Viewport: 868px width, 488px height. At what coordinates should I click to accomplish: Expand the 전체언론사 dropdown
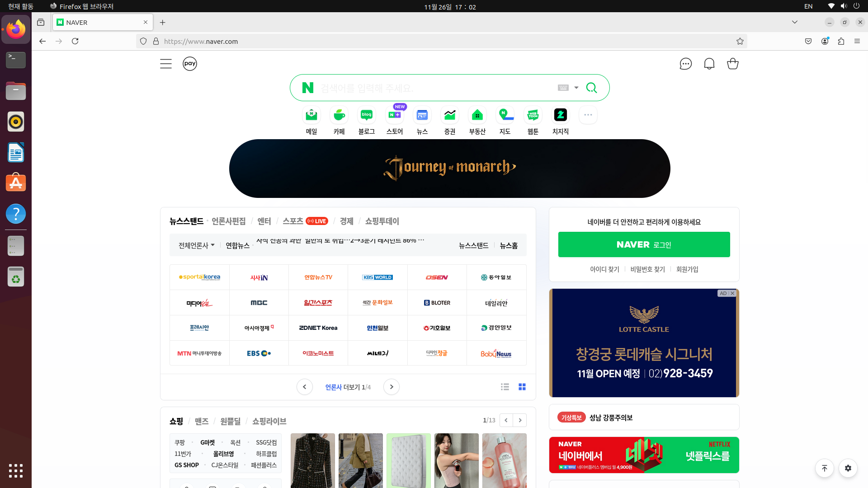[x=197, y=245]
